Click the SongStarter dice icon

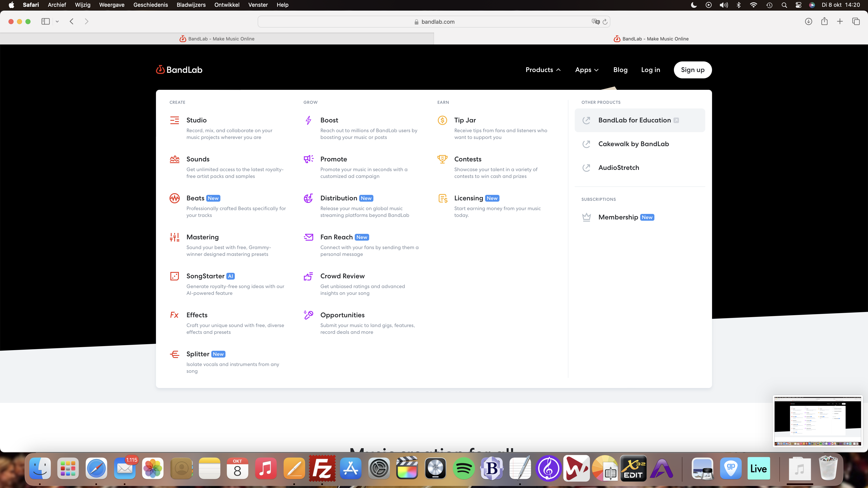(x=175, y=276)
